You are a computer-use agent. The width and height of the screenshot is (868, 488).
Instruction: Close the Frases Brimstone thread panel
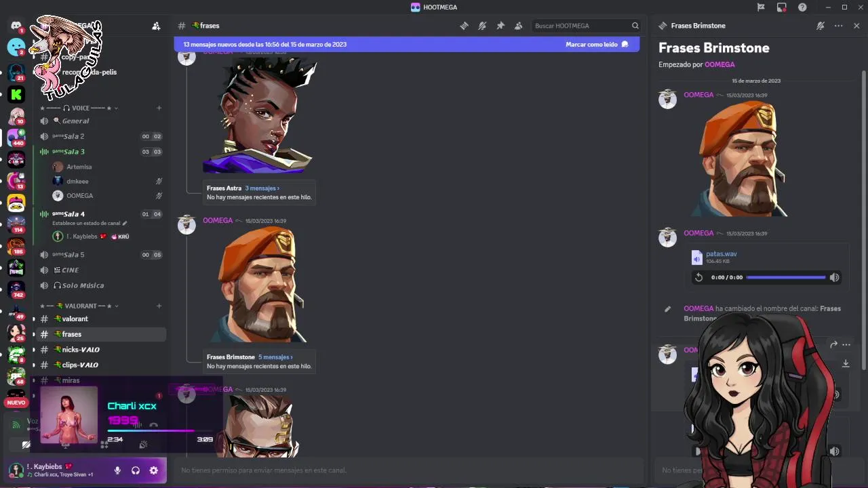(x=856, y=26)
